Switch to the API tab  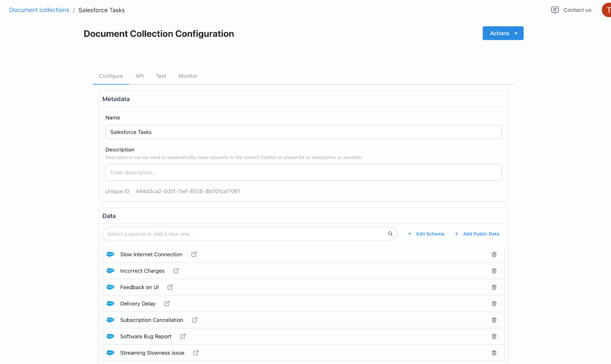pos(139,76)
